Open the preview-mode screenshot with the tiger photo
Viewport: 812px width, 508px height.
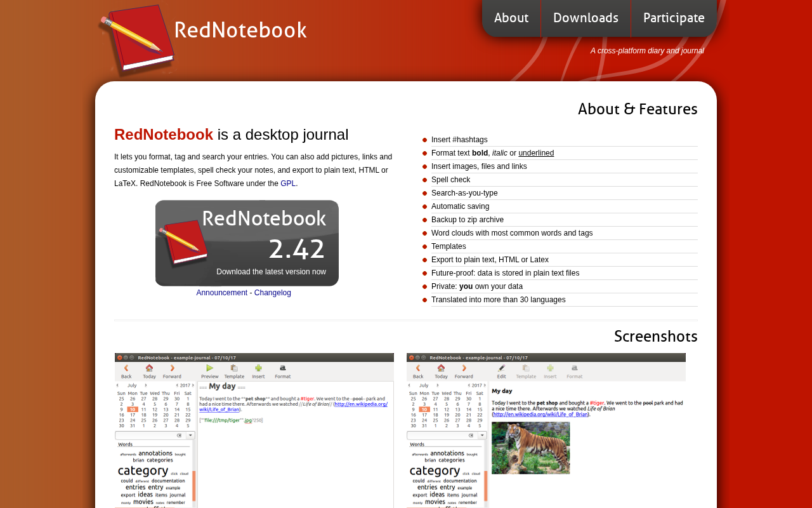(546, 431)
